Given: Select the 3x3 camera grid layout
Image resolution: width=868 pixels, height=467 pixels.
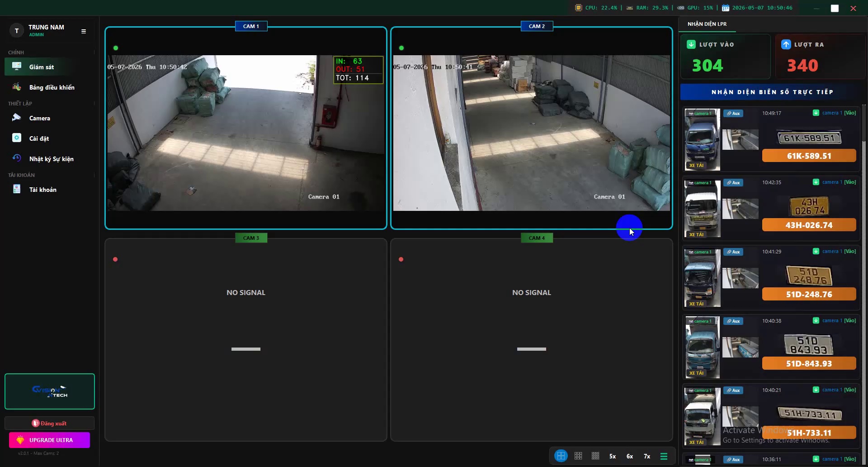Looking at the screenshot, I should [x=578, y=456].
